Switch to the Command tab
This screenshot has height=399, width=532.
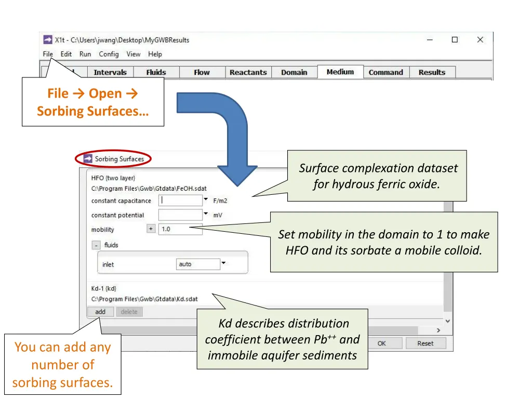(x=386, y=72)
